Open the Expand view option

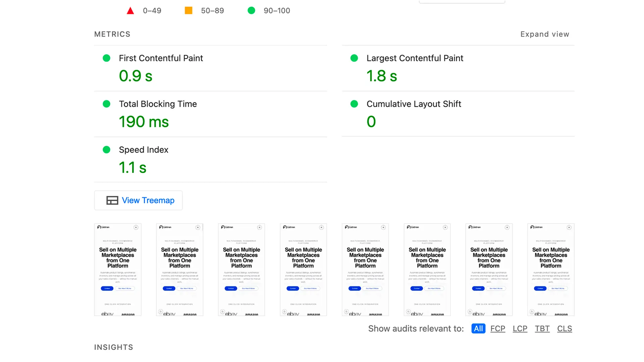click(545, 34)
